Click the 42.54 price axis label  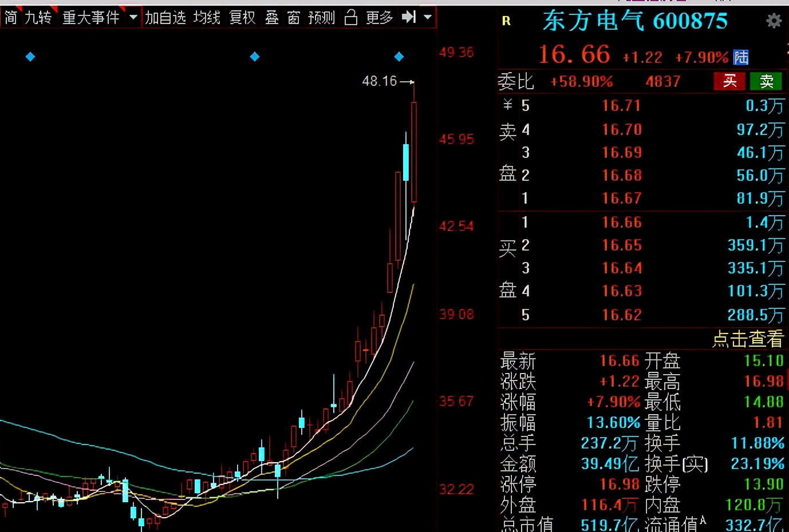456,227
